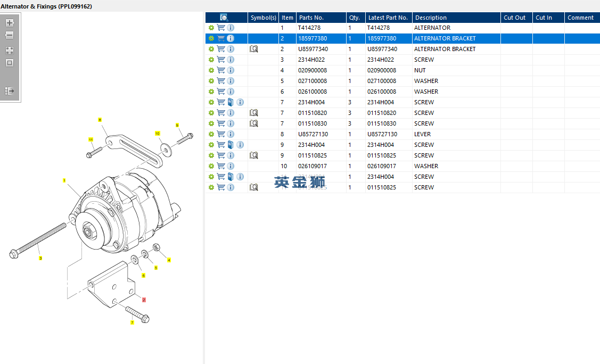Image resolution: width=600 pixels, height=364 pixels.
Task: Select the highlighted ALTERNATOR BRACKET 185977380 row
Action: (x=445, y=38)
